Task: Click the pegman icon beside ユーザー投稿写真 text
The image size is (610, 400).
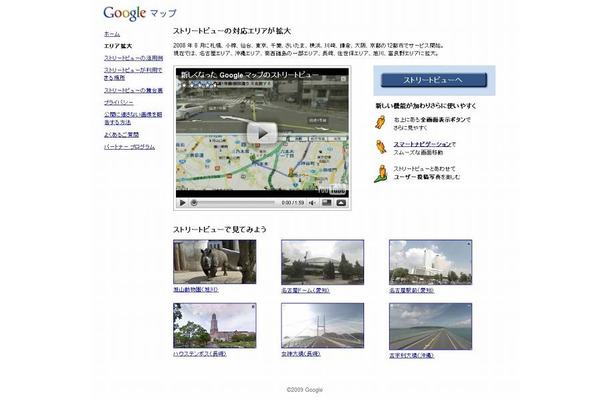Action: pyautogui.click(x=381, y=174)
